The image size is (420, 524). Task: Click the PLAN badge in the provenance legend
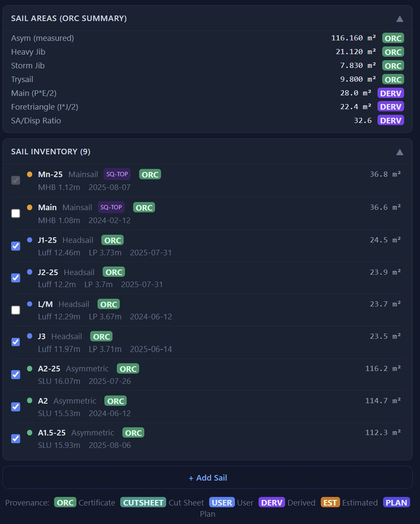click(396, 502)
